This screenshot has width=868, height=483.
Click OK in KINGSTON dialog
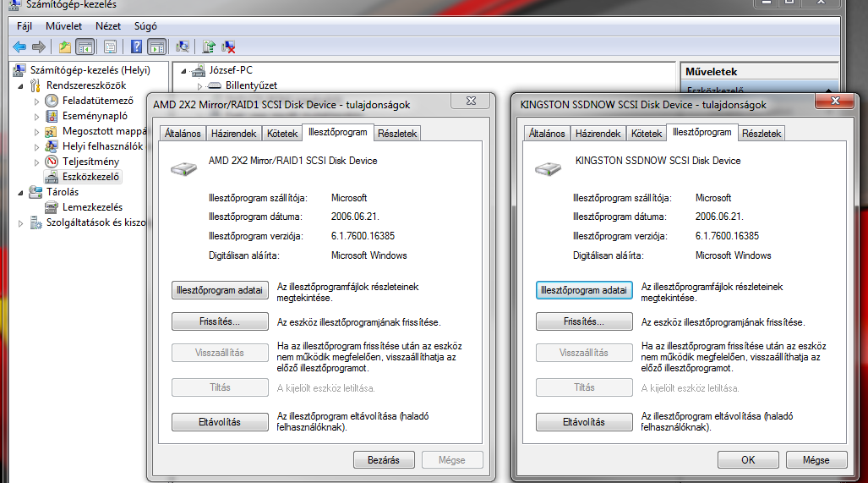pos(748,460)
